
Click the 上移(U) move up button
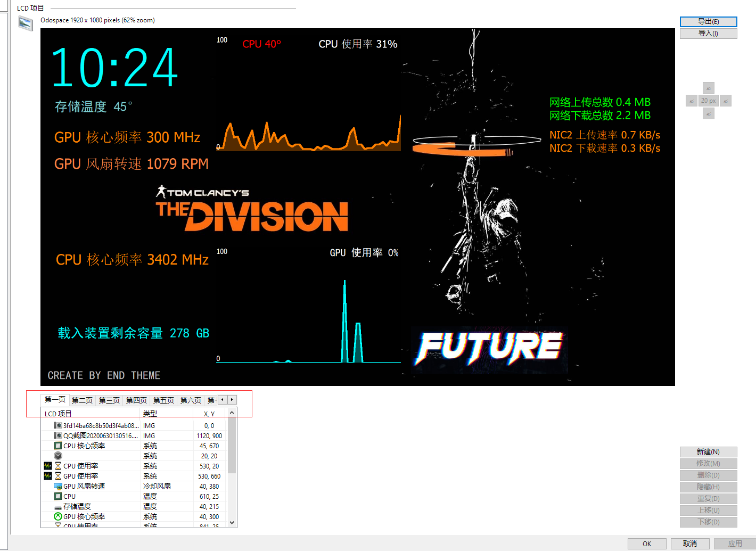[x=709, y=510]
